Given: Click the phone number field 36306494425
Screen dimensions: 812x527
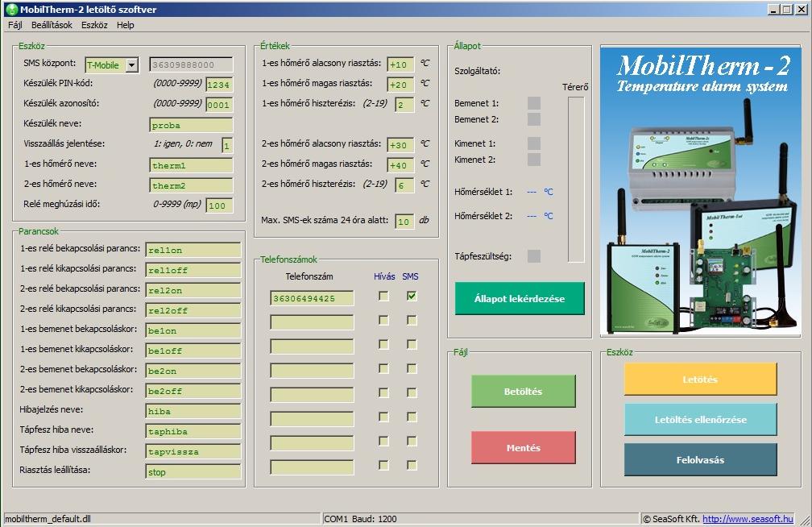Looking at the screenshot, I should [x=312, y=298].
